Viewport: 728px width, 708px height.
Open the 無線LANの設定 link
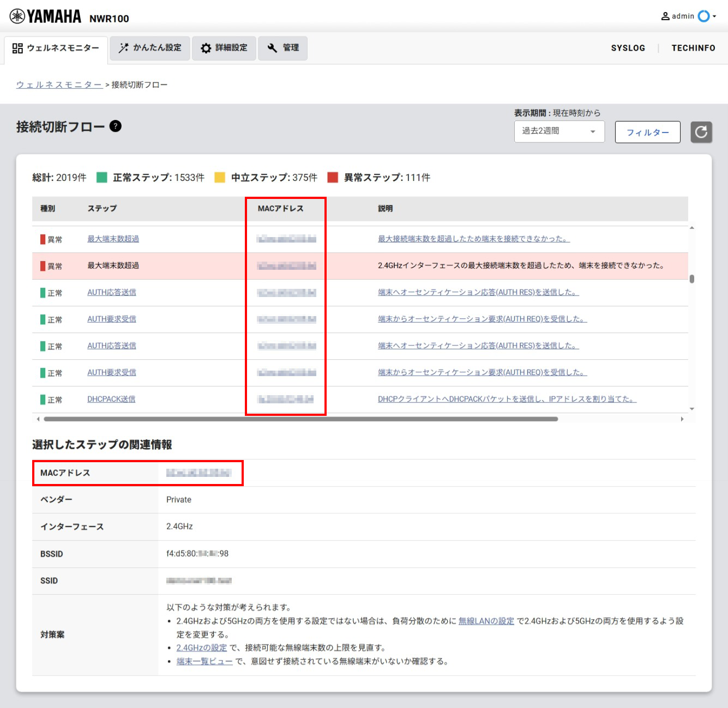[x=486, y=621]
